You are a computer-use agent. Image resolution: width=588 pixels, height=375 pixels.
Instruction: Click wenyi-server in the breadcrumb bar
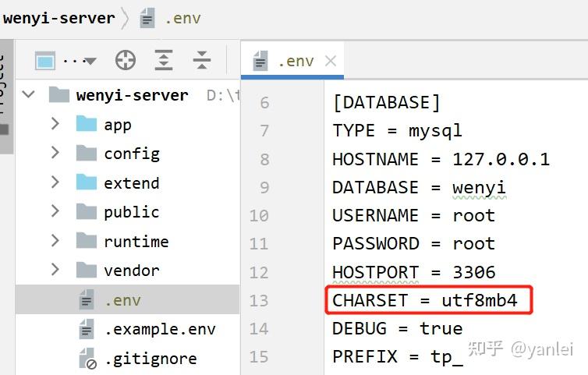click(x=58, y=18)
